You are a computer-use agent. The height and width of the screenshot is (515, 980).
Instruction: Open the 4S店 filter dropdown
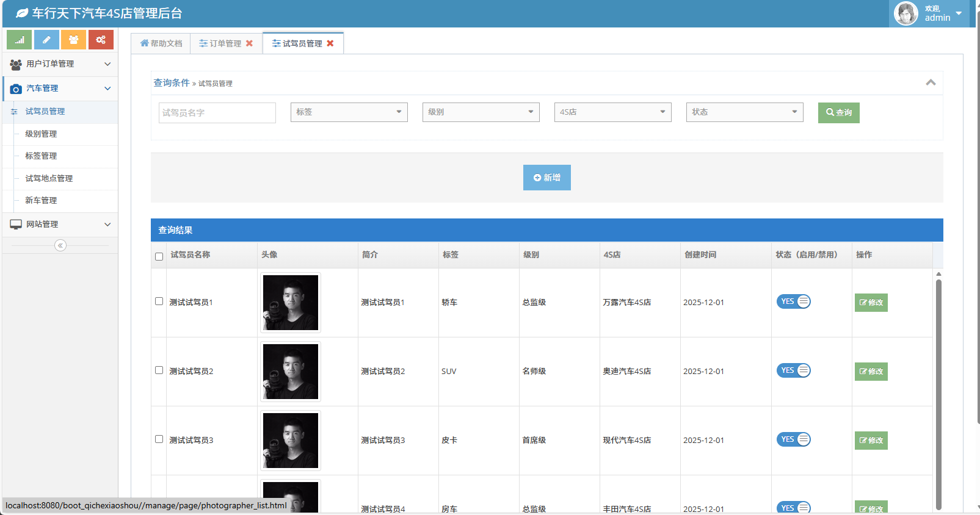(612, 112)
